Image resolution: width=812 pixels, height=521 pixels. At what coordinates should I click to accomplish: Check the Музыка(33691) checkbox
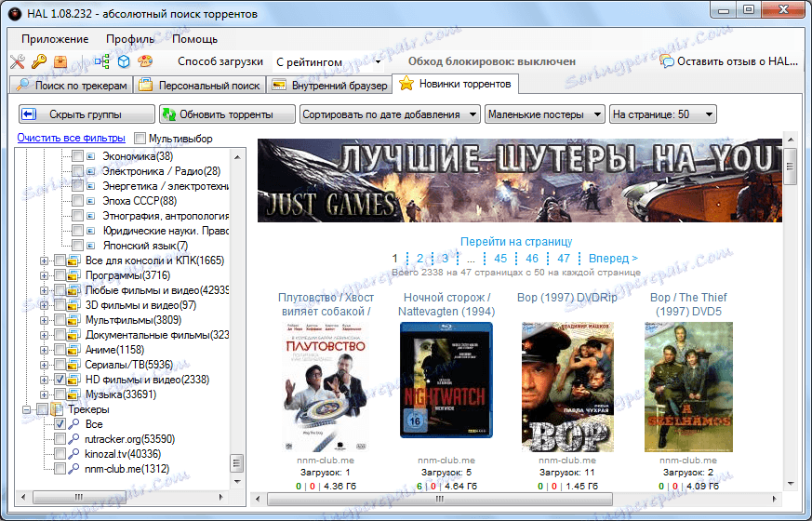[x=60, y=394]
